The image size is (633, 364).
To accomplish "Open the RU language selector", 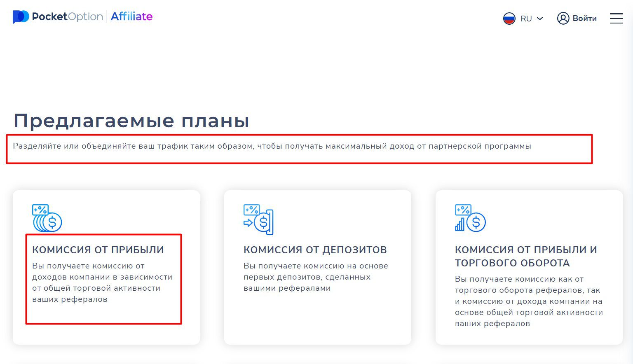I will 523,19.
